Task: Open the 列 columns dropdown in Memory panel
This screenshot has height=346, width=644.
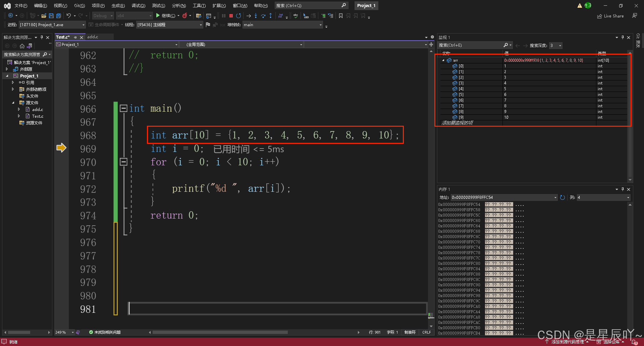Action: (603, 197)
